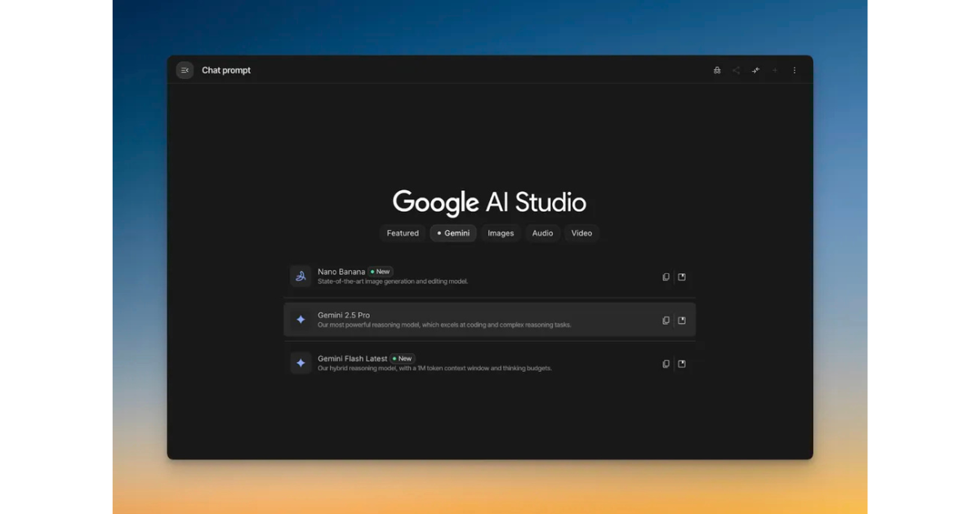Open Nano Banana in a new view
This screenshot has height=514, width=980.
pos(682,277)
